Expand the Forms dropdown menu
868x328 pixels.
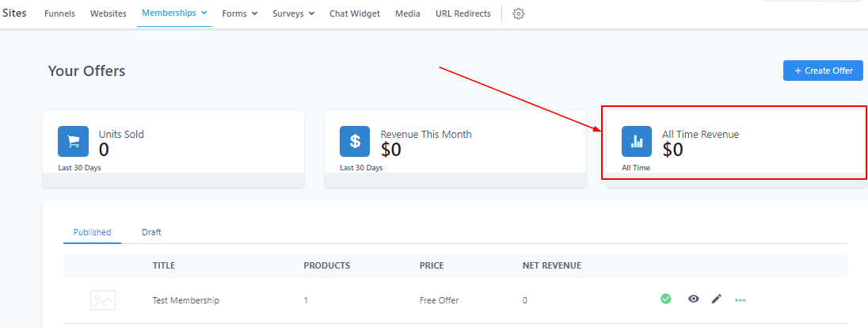tap(239, 13)
